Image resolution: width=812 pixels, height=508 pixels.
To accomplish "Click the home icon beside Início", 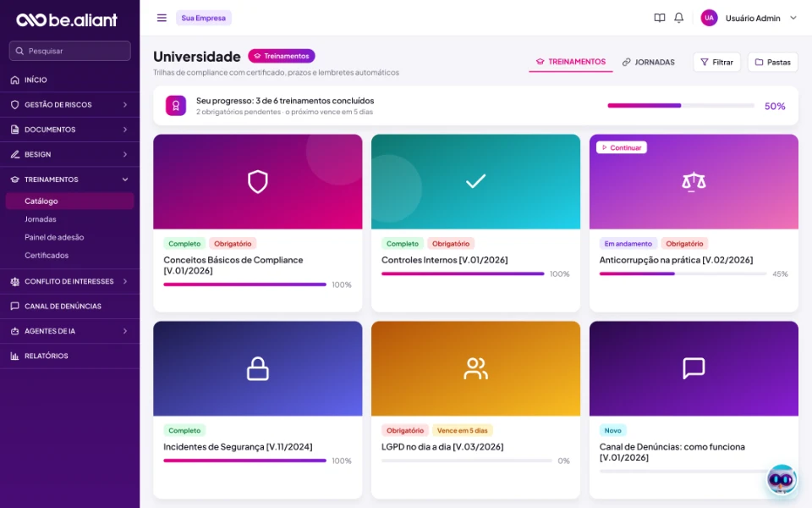I will point(15,80).
